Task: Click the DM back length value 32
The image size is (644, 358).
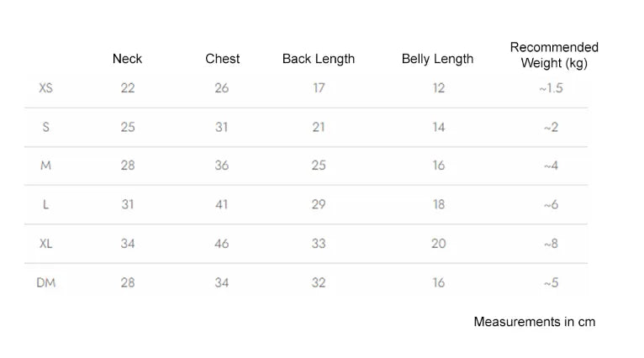Action: (319, 282)
